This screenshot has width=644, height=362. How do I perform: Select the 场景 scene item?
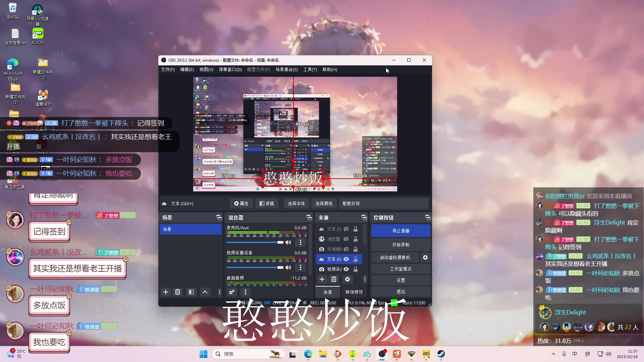[191, 229]
